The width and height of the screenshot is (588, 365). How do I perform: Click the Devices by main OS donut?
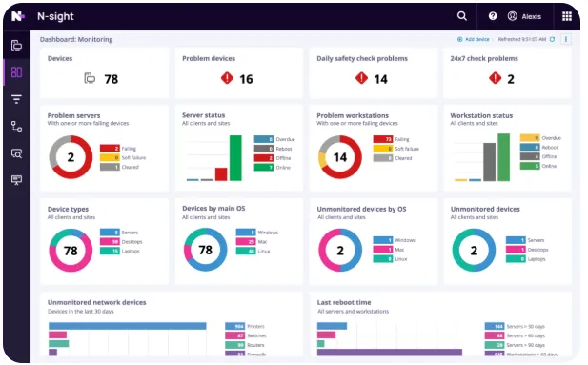tap(205, 250)
